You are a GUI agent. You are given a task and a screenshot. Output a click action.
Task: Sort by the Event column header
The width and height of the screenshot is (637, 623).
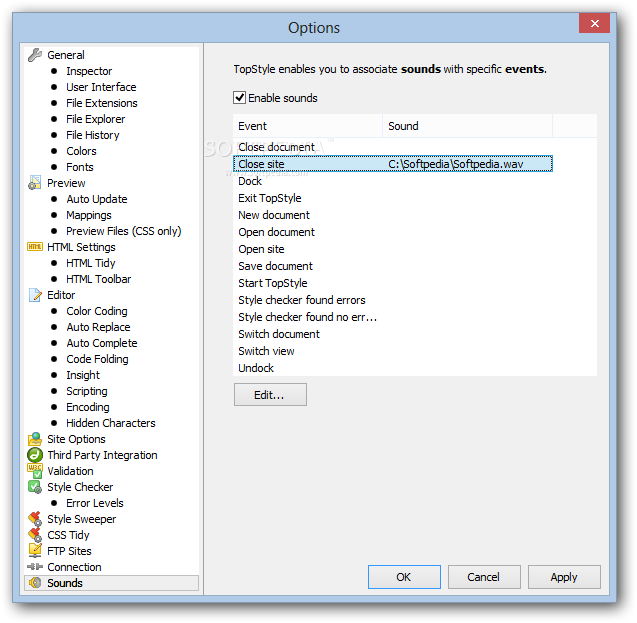pos(308,126)
